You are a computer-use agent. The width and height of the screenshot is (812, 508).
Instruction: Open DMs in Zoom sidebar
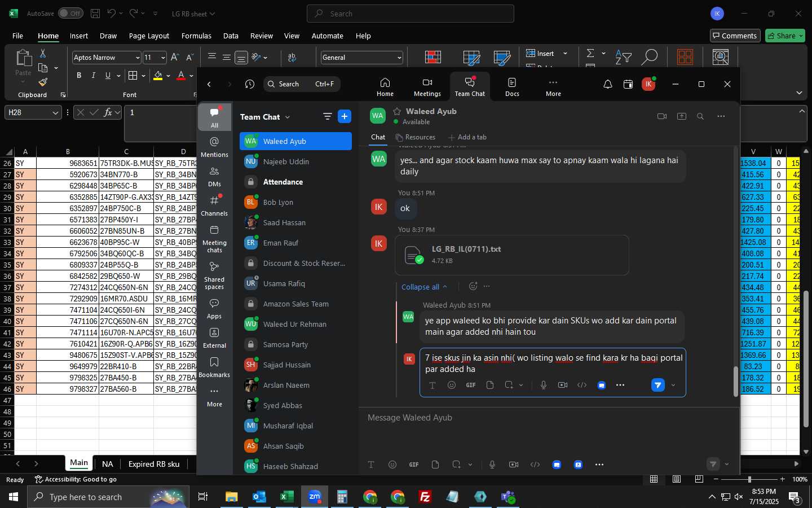pos(214,176)
